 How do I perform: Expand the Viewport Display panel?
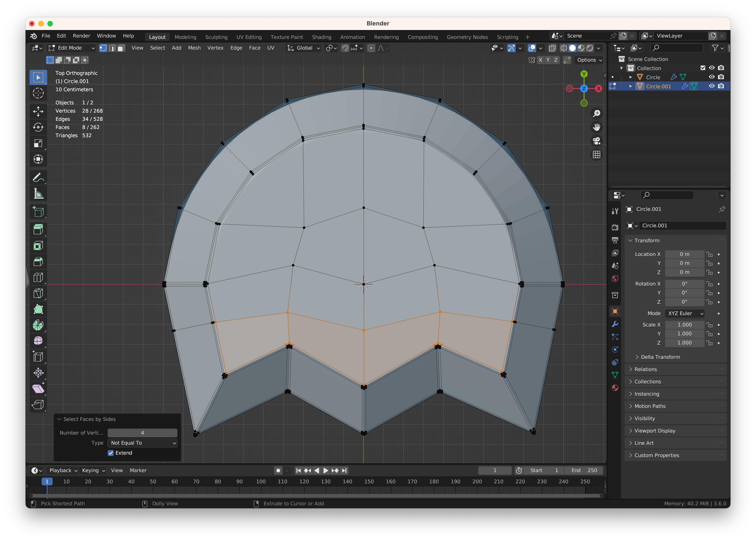[655, 431]
